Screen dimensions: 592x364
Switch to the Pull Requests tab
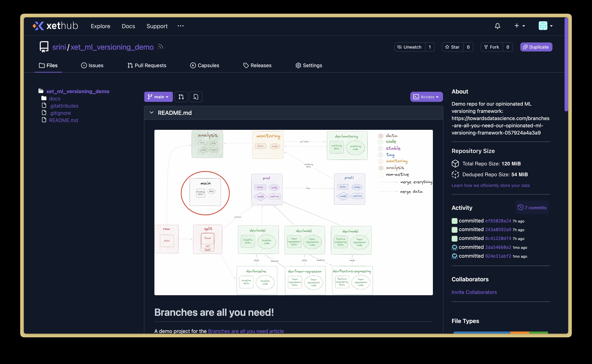(x=147, y=66)
